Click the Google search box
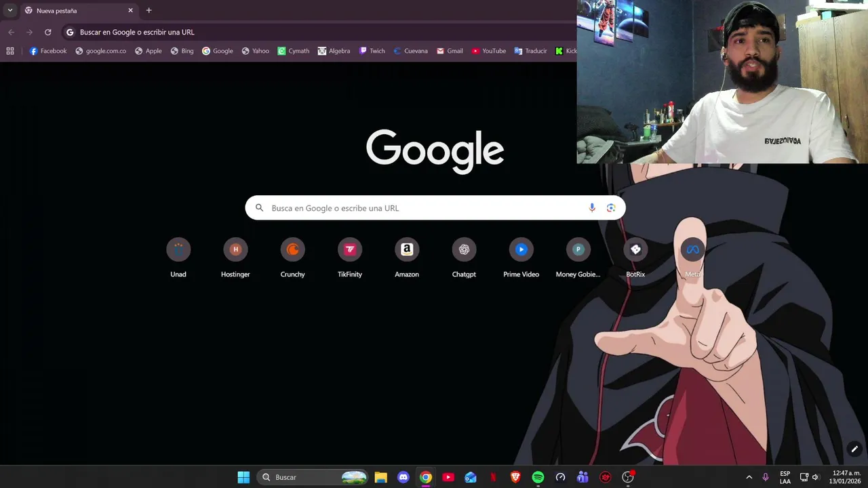 point(435,208)
